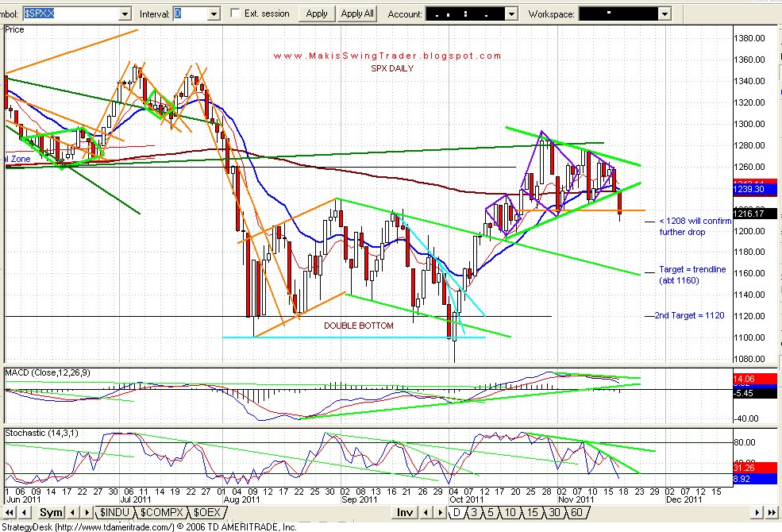Image resolution: width=782 pixels, height=532 pixels.
Task: Click the right arrow next to Inv
Action: (440, 512)
